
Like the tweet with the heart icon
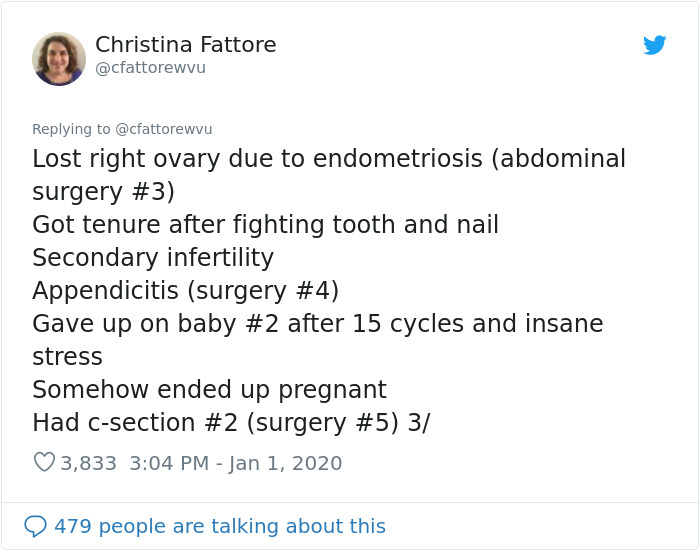click(44, 463)
